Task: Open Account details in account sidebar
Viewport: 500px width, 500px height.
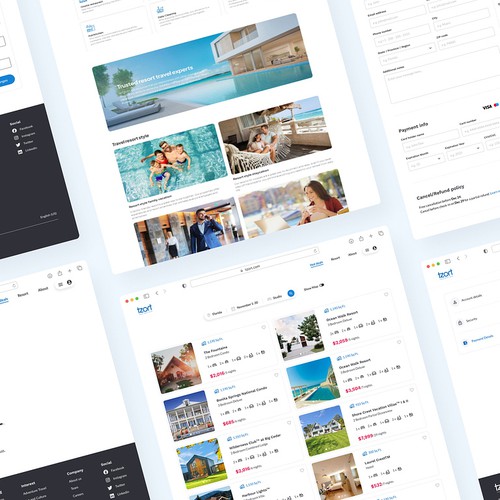Action: pyautogui.click(x=468, y=299)
